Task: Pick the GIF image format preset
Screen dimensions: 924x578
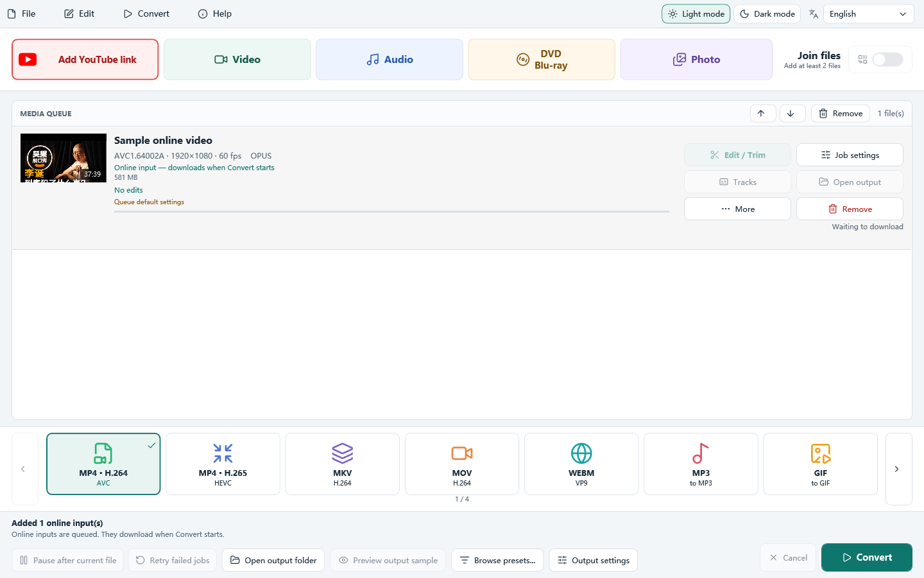Action: pos(820,464)
